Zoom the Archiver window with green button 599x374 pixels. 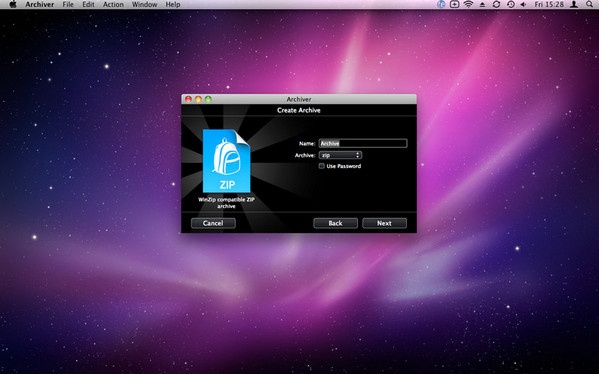pos(208,99)
